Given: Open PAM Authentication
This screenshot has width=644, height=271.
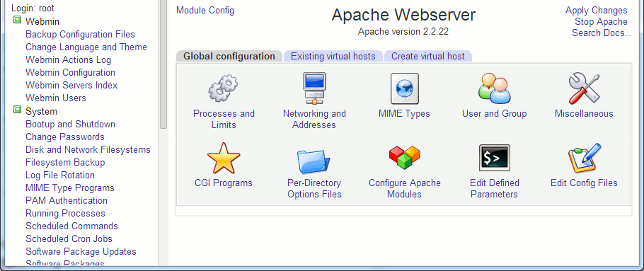Looking at the screenshot, I should (x=67, y=200).
